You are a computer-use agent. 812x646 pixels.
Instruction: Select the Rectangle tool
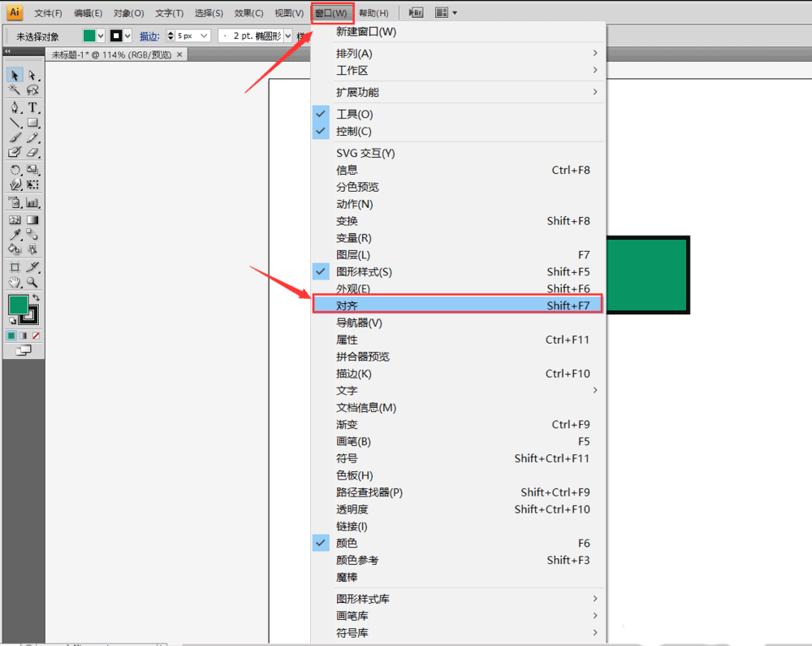click(x=32, y=123)
